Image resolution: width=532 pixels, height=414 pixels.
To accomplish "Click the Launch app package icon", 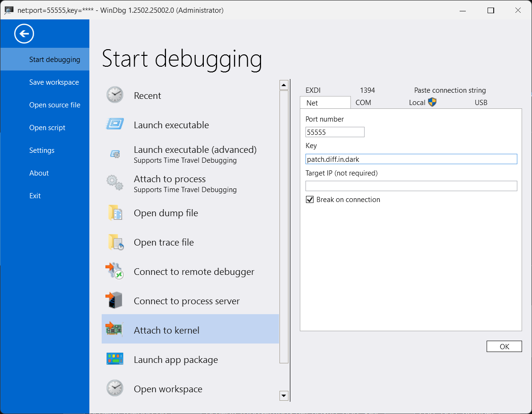I will (114, 360).
